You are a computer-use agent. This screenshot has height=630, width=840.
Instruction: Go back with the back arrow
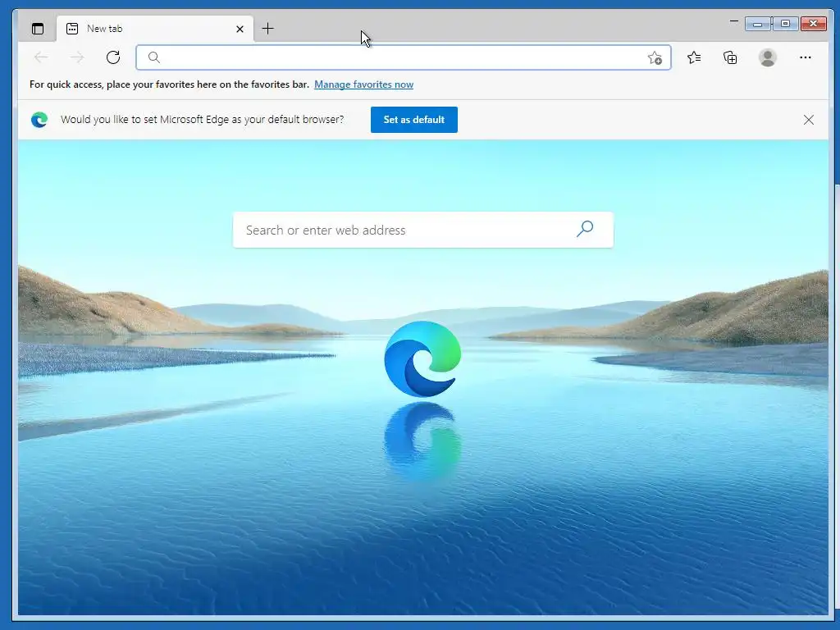pos(41,57)
